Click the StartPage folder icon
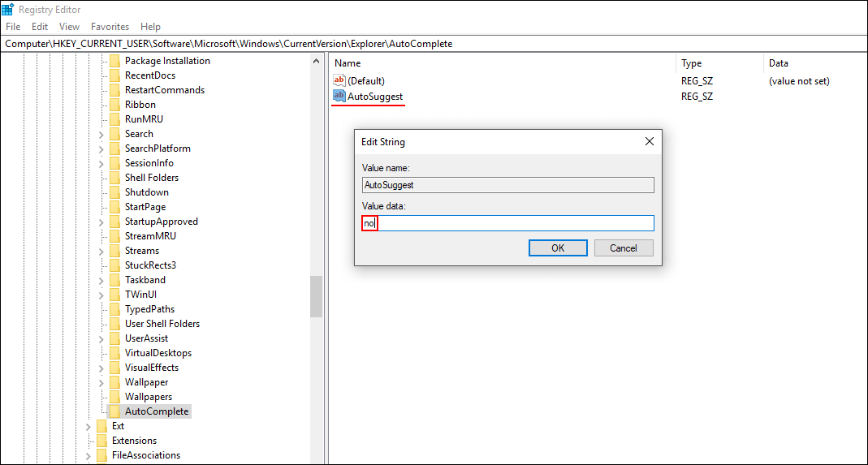The width and height of the screenshot is (868, 465). pyautogui.click(x=114, y=207)
